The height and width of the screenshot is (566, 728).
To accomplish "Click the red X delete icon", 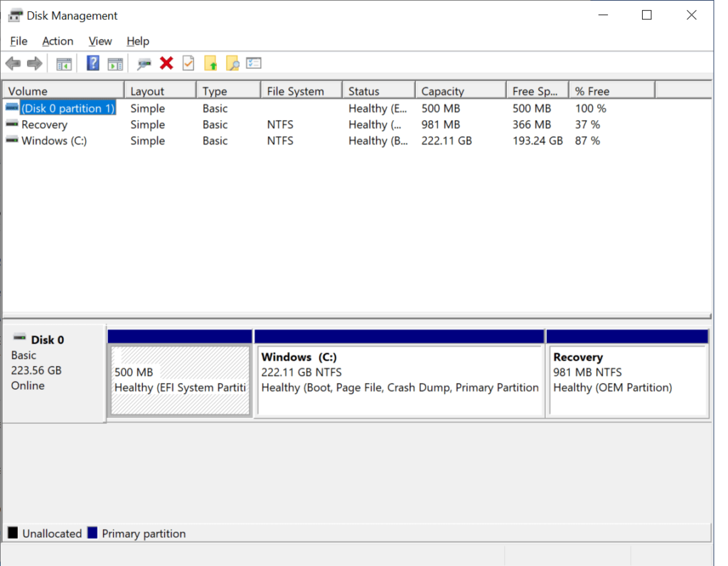I will click(166, 63).
